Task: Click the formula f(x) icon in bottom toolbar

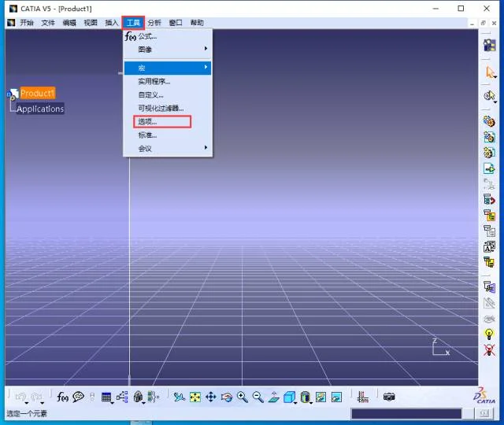Action: pos(62,397)
